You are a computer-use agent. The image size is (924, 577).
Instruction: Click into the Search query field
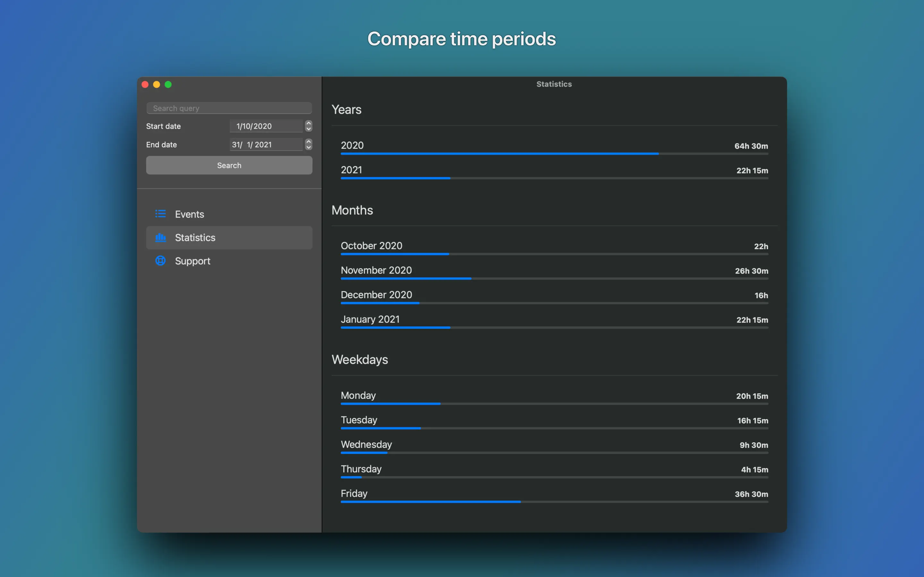pos(229,108)
